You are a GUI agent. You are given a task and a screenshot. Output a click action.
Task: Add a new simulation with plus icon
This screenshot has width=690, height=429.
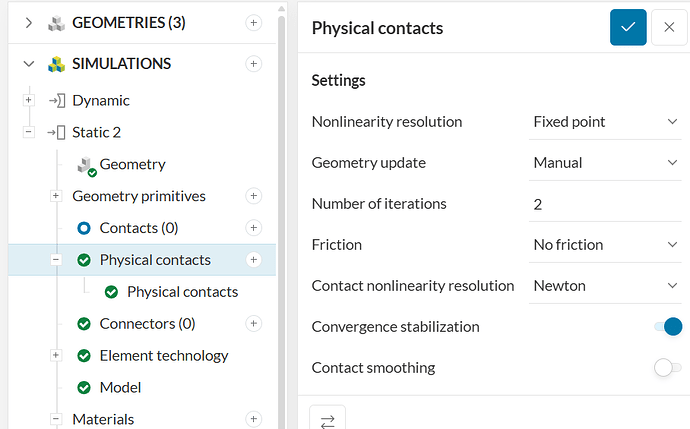254,64
